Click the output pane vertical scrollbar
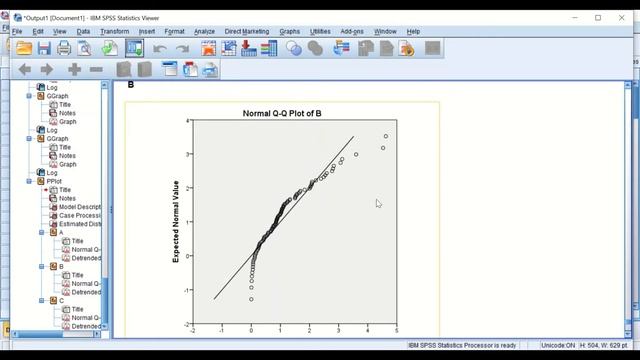This screenshot has height=360, width=640. (628, 209)
